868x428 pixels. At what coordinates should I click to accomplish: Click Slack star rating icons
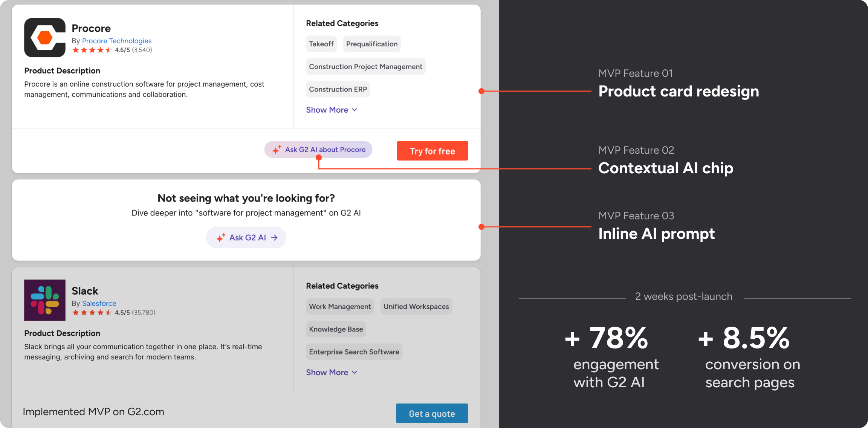click(92, 313)
